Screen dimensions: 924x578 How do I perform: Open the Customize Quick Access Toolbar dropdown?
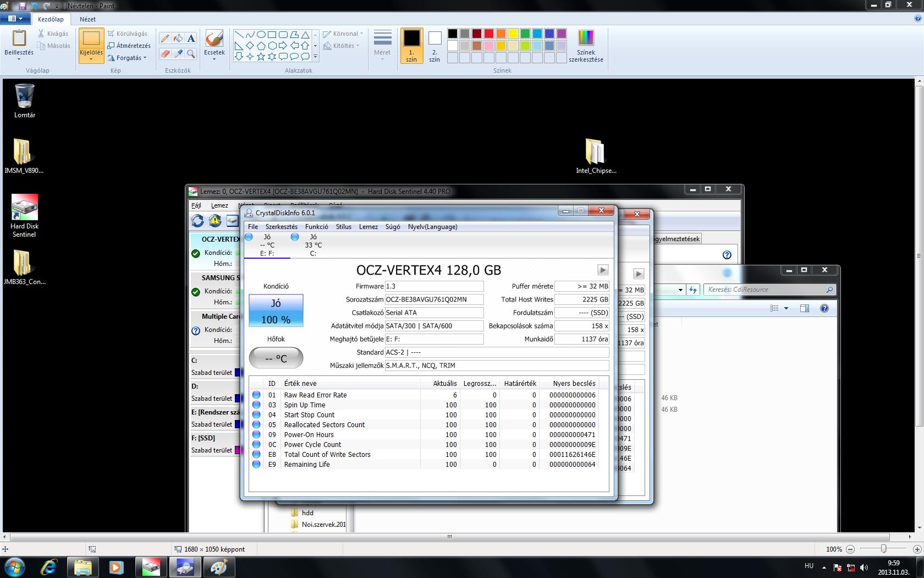tap(57, 6)
